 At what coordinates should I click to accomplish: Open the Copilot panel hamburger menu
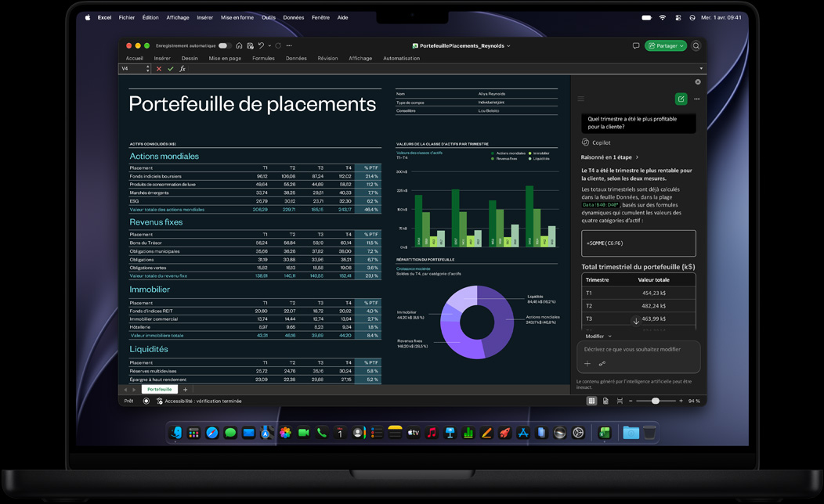tap(580, 99)
